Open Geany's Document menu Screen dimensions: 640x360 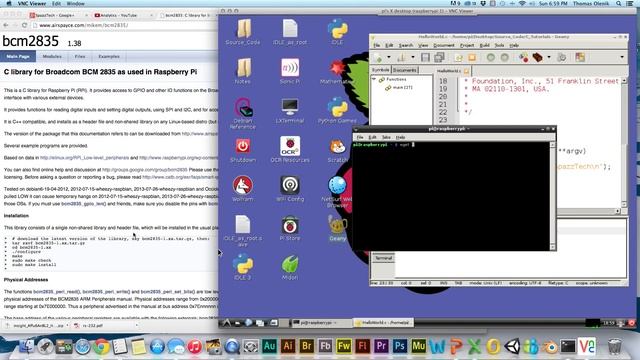(444, 45)
